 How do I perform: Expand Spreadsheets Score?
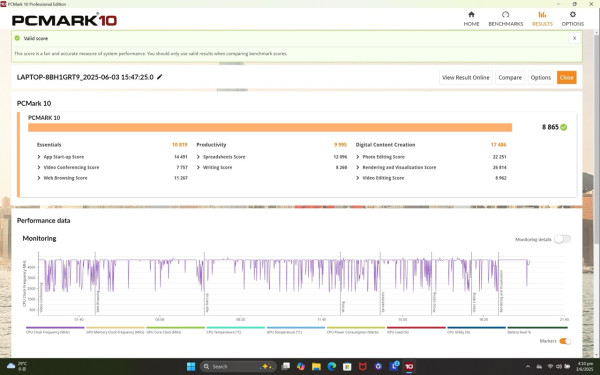point(198,157)
